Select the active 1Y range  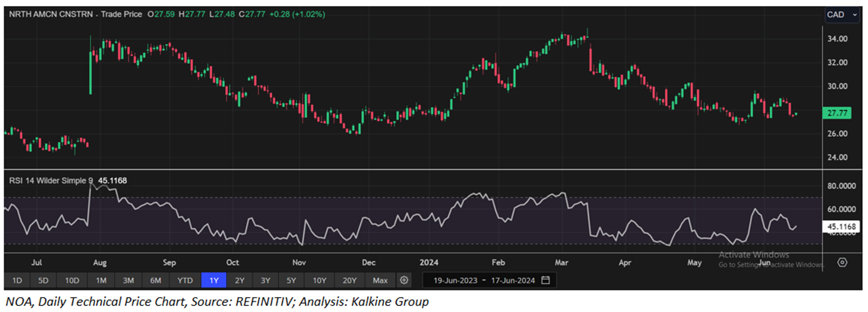coord(213,280)
